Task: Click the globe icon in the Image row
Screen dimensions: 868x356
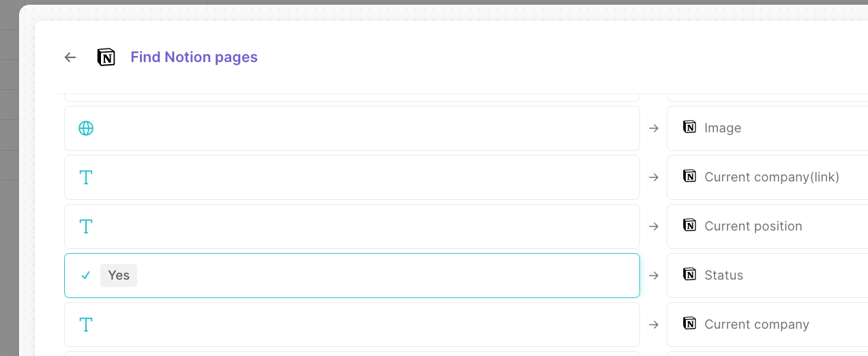Action: [86, 128]
